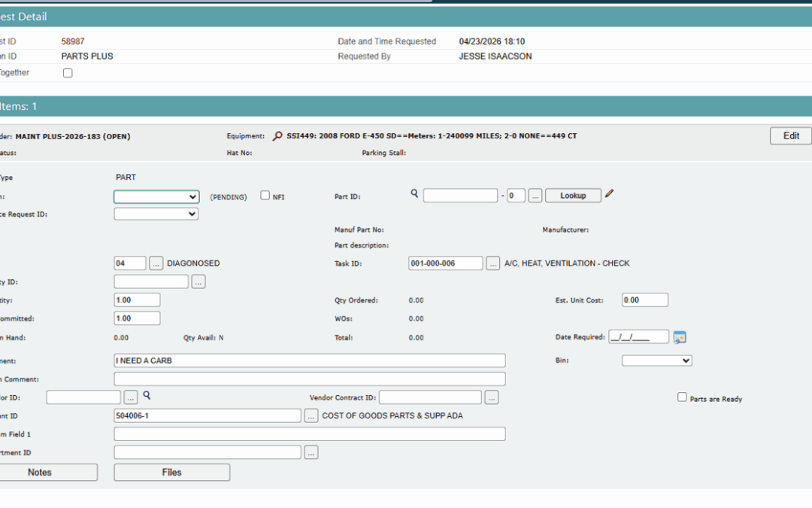Click the pencil edit icon beside Lookup

[x=610, y=193]
